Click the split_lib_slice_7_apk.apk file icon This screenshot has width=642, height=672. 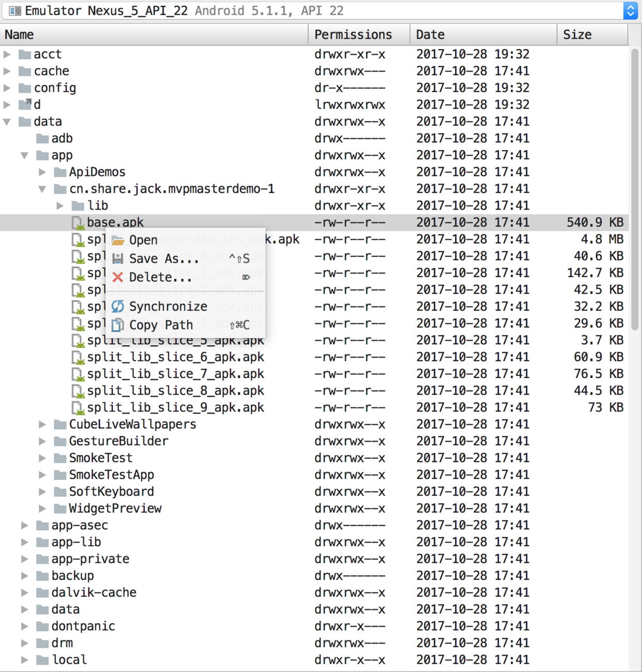click(78, 374)
